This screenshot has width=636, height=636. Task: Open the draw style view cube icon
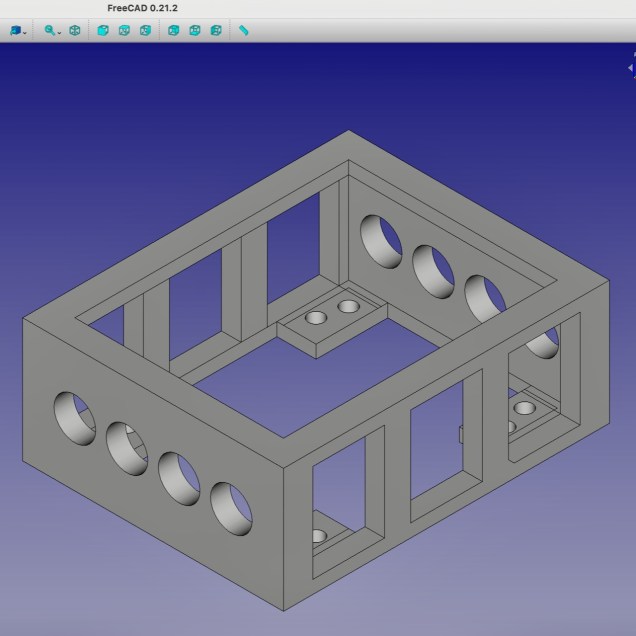(x=15, y=31)
